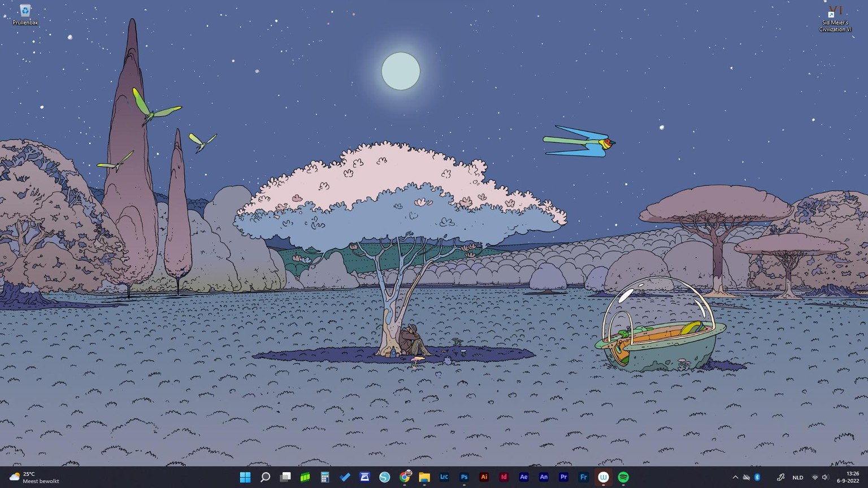
Task: Click the Wi-Fi network tray icon
Action: click(815, 477)
